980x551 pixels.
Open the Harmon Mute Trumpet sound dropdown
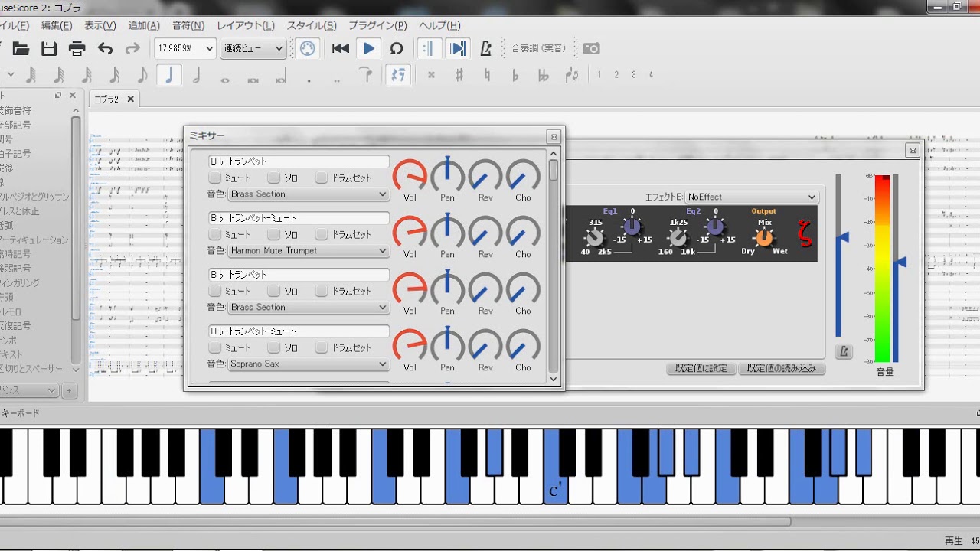point(309,251)
